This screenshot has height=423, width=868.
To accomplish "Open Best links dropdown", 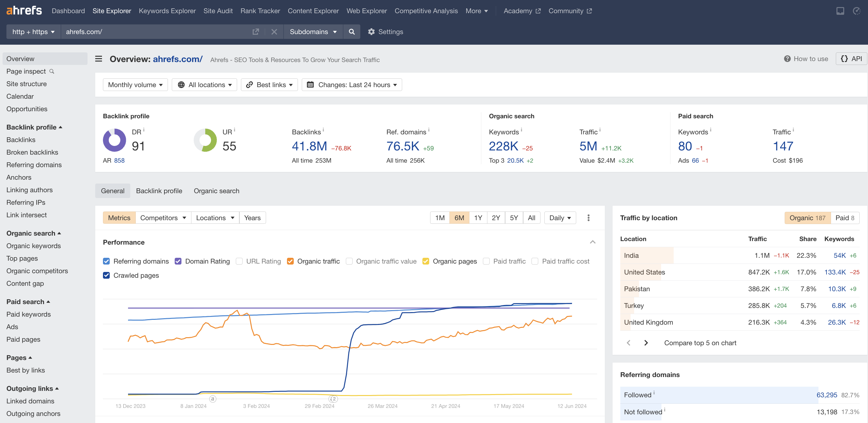I will point(269,85).
